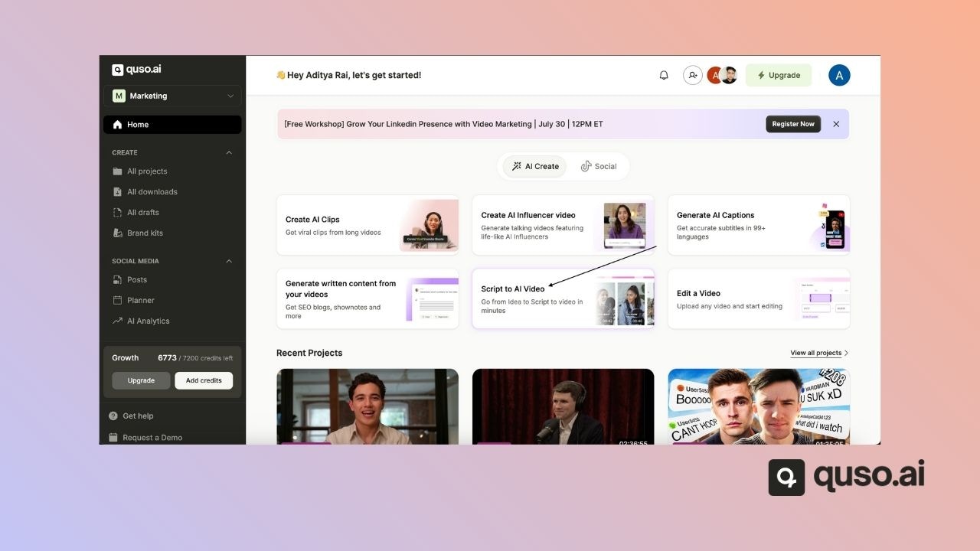Screen dimensions: 980x551
Task: Open the Edit a Video card
Action: coord(759,298)
